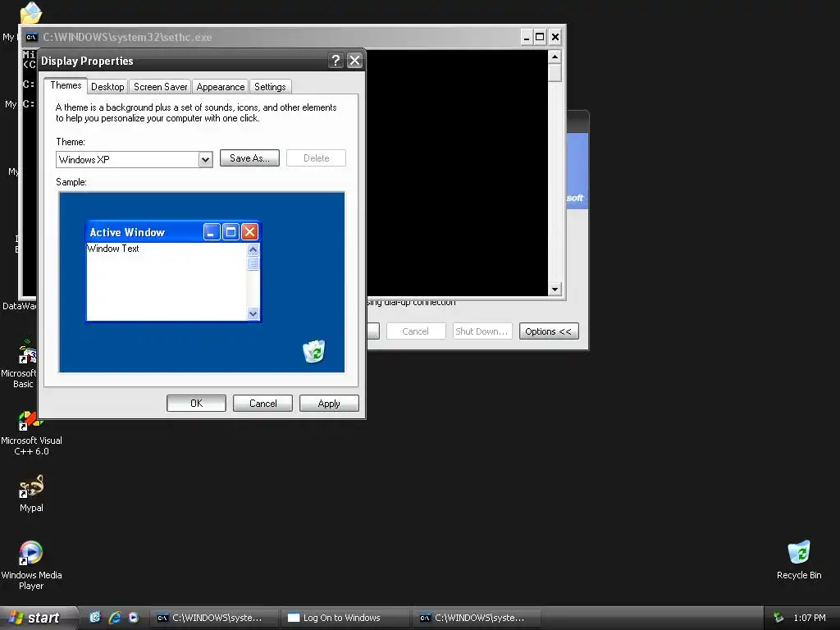
Task: Select the Themes tab
Action: pos(66,85)
